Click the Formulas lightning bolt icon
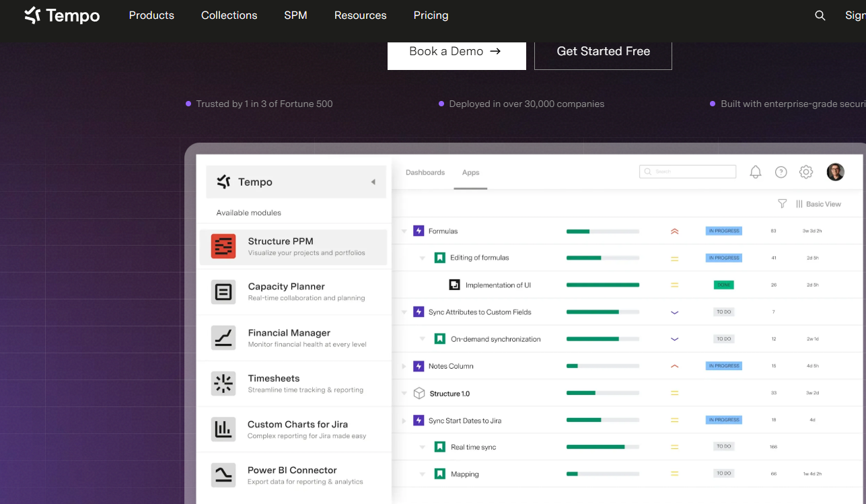Viewport: 866px width, 504px height. [x=419, y=231]
